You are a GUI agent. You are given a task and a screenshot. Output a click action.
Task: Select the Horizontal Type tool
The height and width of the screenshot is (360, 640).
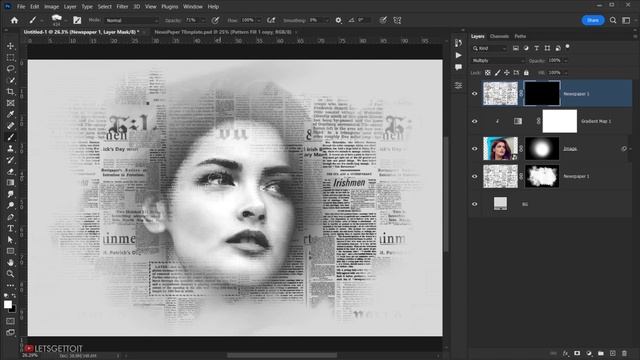tap(11, 228)
